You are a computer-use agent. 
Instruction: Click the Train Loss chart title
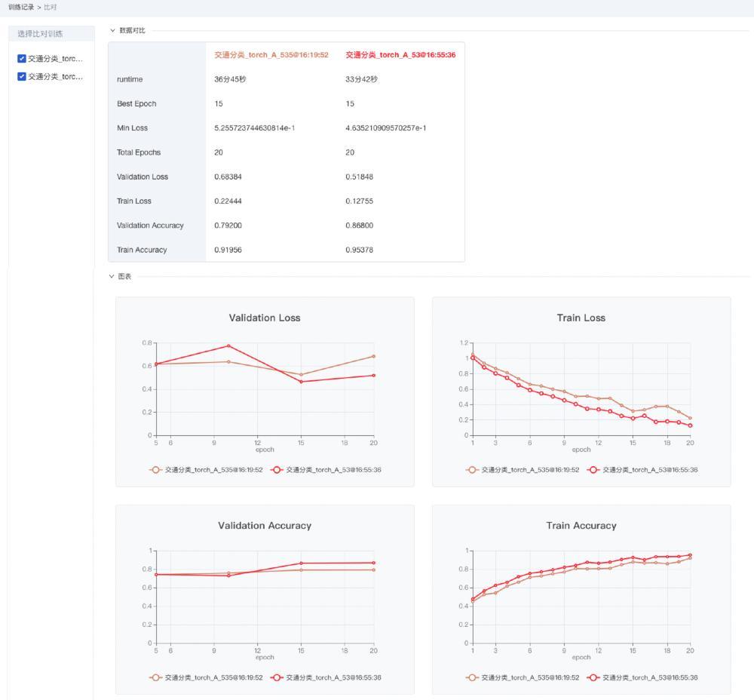(581, 318)
